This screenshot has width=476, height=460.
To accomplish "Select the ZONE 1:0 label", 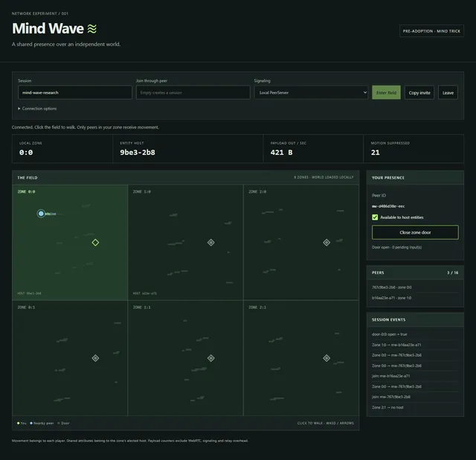I will 142,192.
